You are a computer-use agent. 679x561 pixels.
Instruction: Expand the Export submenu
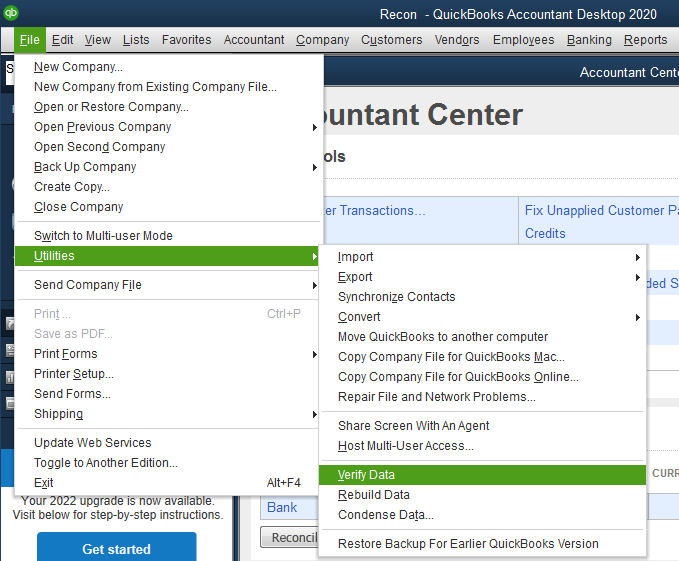pyautogui.click(x=638, y=277)
